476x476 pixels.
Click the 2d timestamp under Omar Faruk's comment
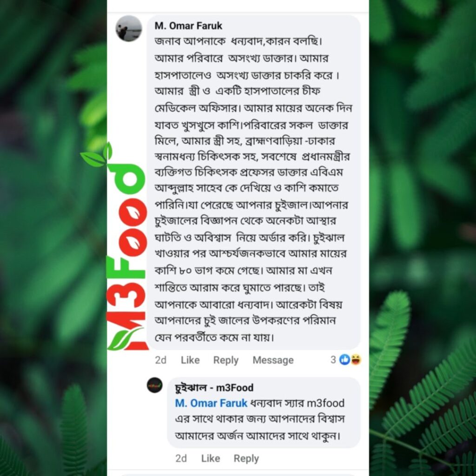(160, 360)
